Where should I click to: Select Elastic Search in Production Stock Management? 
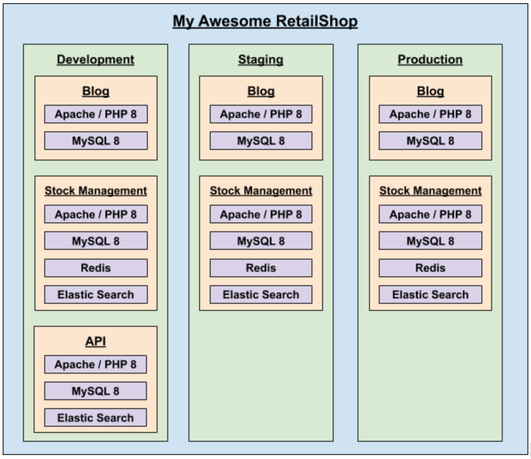tap(430, 295)
